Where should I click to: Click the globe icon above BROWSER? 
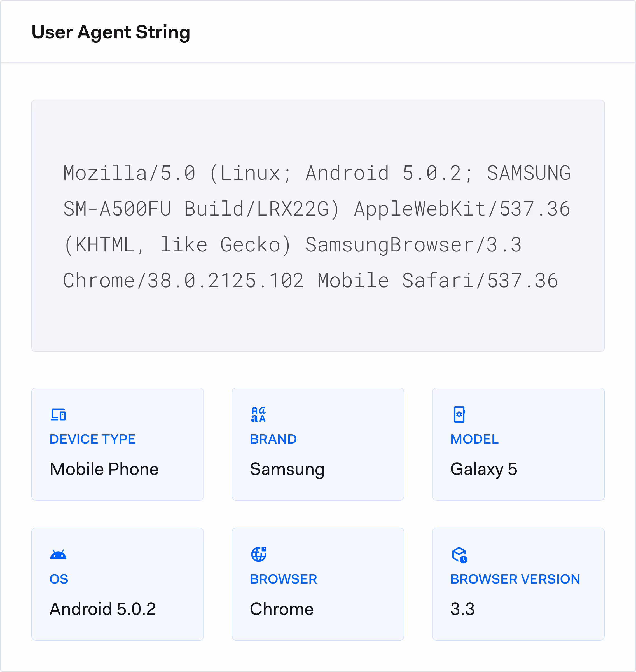pos(258,554)
